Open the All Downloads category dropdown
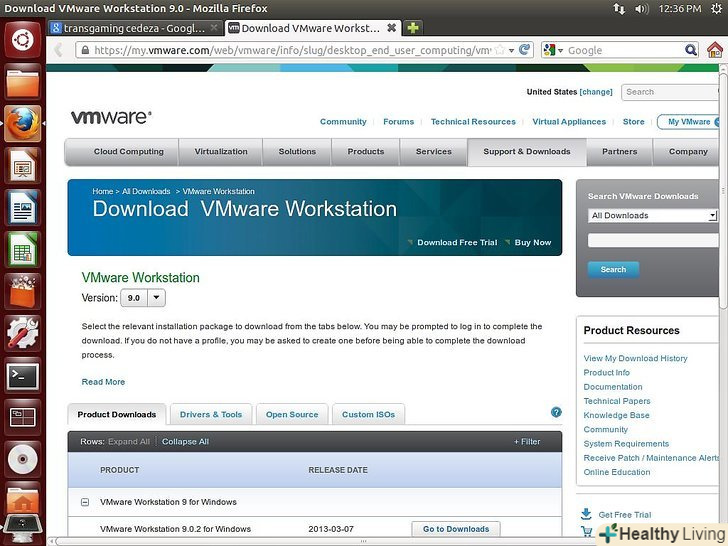The width and height of the screenshot is (728, 546). click(x=652, y=215)
